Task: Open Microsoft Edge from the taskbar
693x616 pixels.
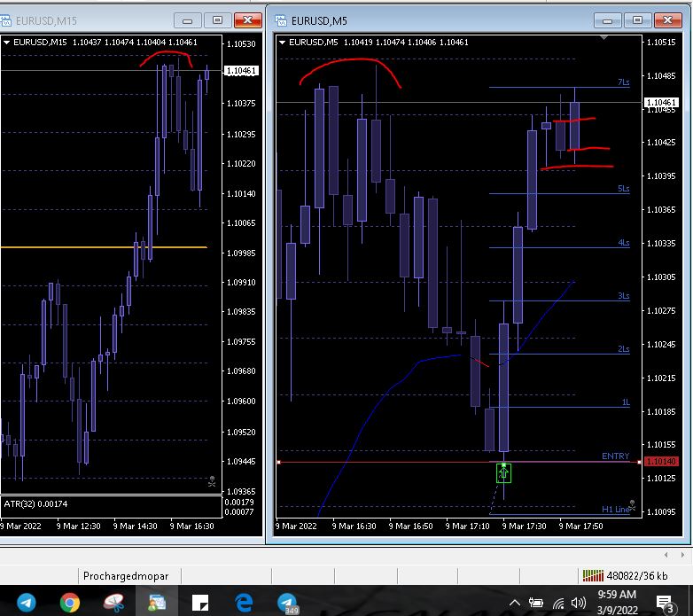Action: pos(244,602)
